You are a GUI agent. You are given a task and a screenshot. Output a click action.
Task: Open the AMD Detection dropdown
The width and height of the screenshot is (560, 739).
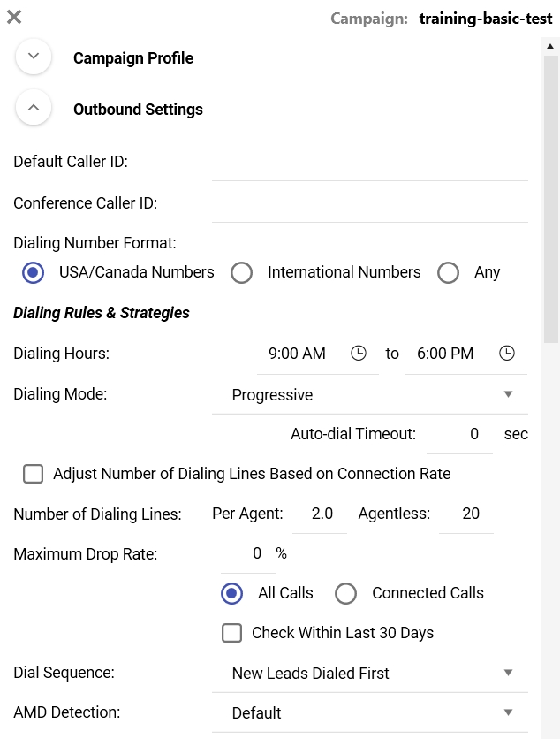(x=370, y=713)
